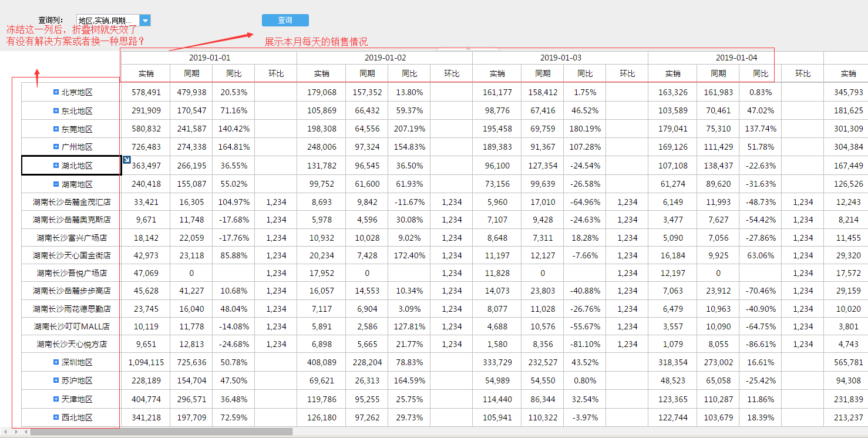The image size is (868, 438).
Task: Click 同期 header under 2019-01-02
Action: [367, 73]
